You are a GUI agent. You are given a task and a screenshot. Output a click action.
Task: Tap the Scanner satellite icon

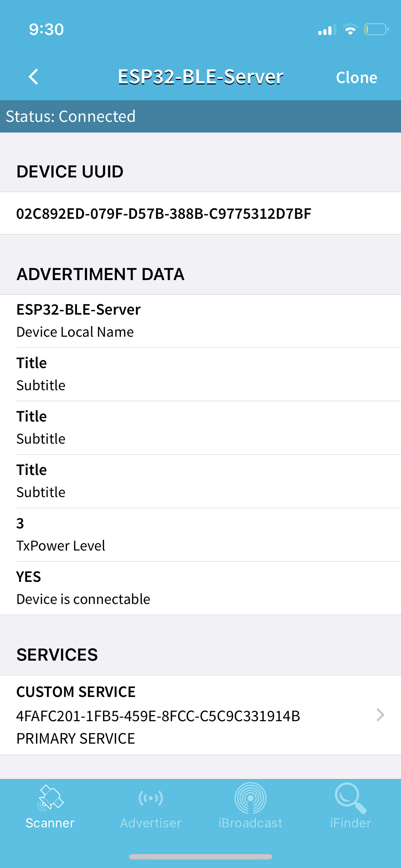pos(50,798)
